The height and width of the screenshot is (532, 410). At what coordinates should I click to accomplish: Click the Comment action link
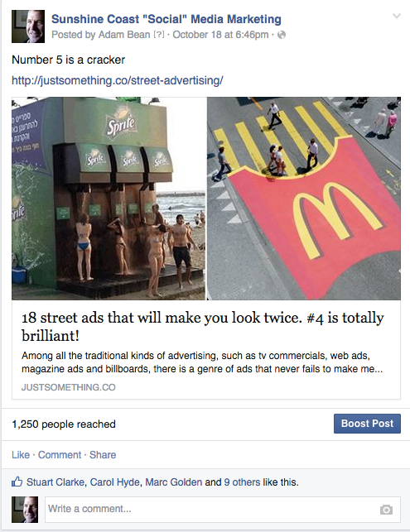(x=60, y=455)
